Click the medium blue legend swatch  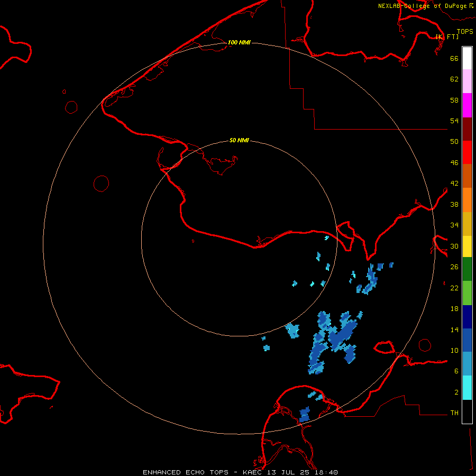tap(467, 340)
